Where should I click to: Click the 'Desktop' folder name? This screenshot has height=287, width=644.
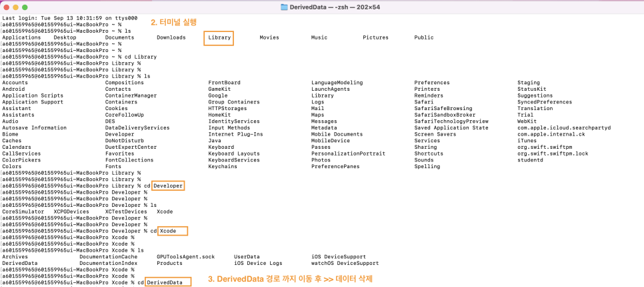pyautogui.click(x=65, y=37)
